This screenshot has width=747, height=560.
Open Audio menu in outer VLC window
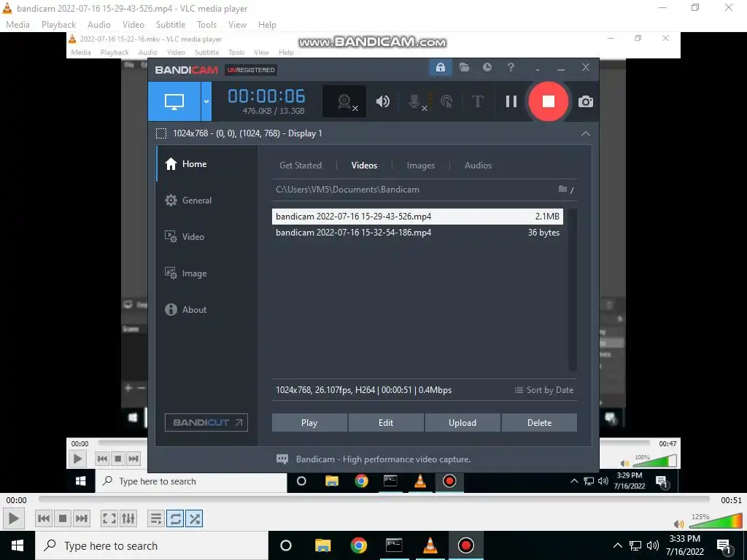click(98, 25)
